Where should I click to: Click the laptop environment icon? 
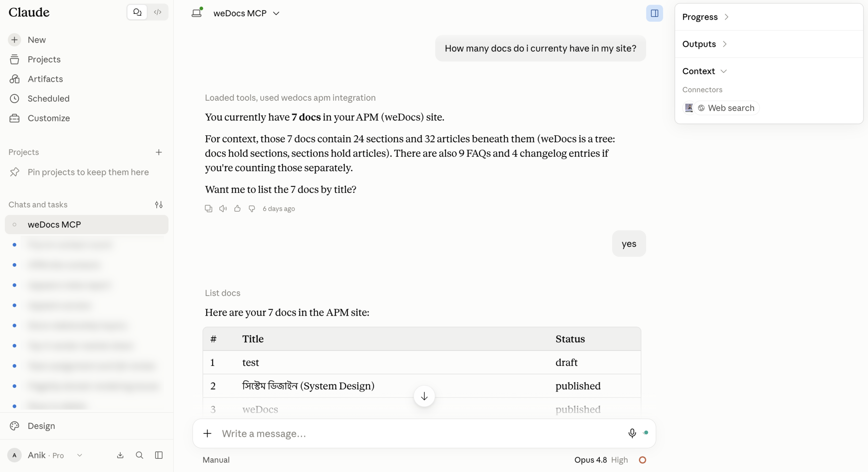tap(197, 13)
